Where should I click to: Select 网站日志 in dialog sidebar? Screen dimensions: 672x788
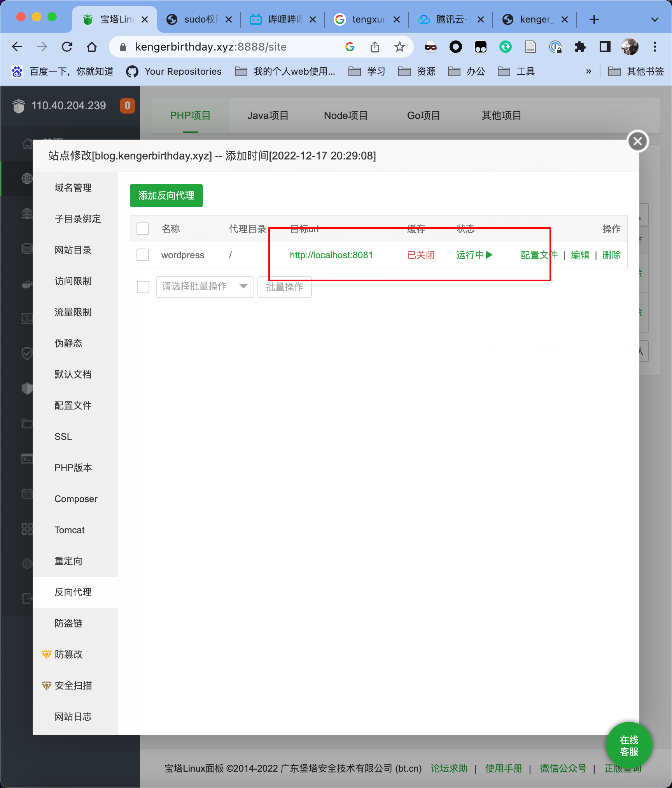click(75, 717)
